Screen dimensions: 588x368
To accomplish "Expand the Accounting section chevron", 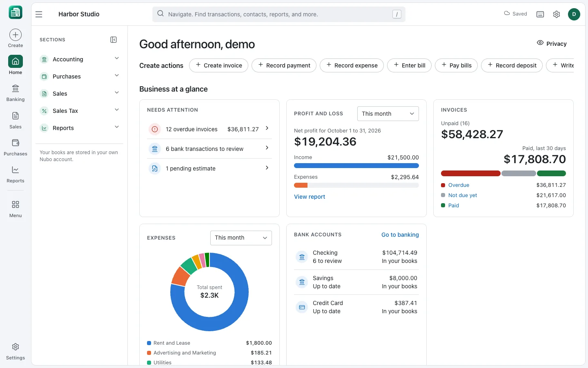I will pyautogui.click(x=117, y=58).
